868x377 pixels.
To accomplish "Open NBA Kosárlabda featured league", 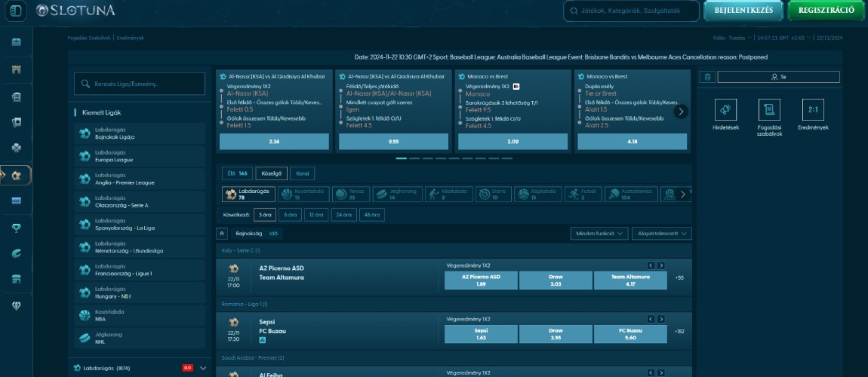I will 140,316.
